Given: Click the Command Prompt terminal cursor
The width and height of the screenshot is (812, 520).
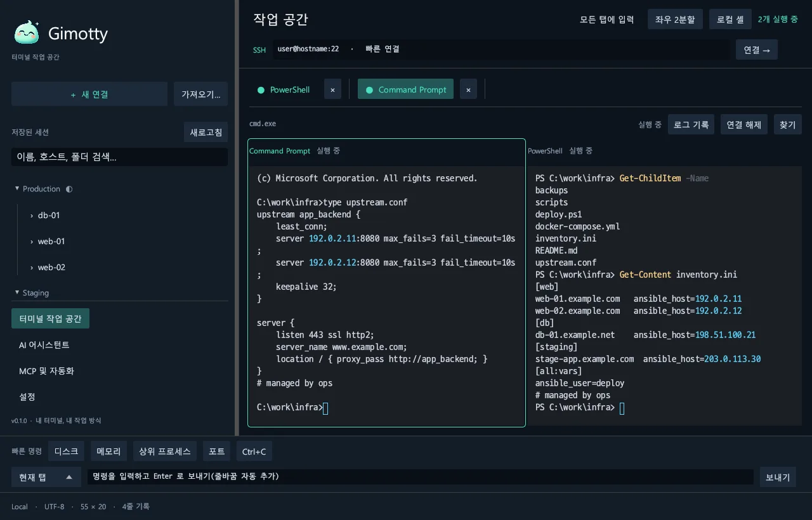Looking at the screenshot, I should click(325, 408).
